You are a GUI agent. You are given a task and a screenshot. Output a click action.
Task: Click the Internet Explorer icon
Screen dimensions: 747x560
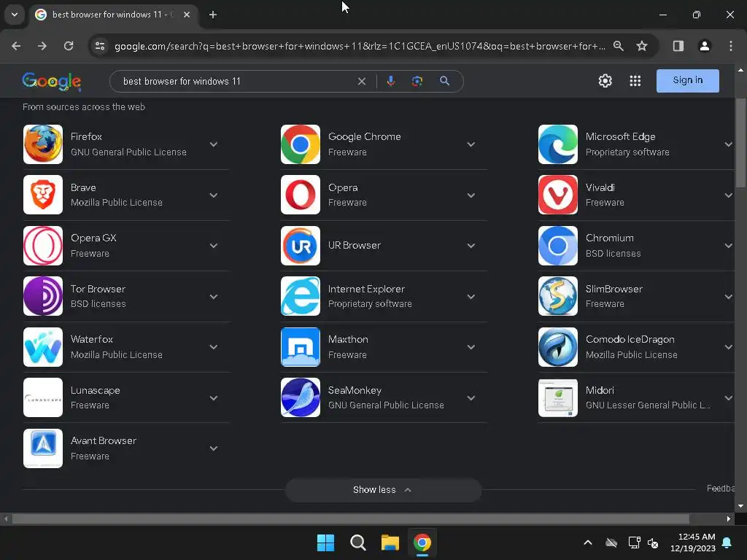click(x=300, y=296)
